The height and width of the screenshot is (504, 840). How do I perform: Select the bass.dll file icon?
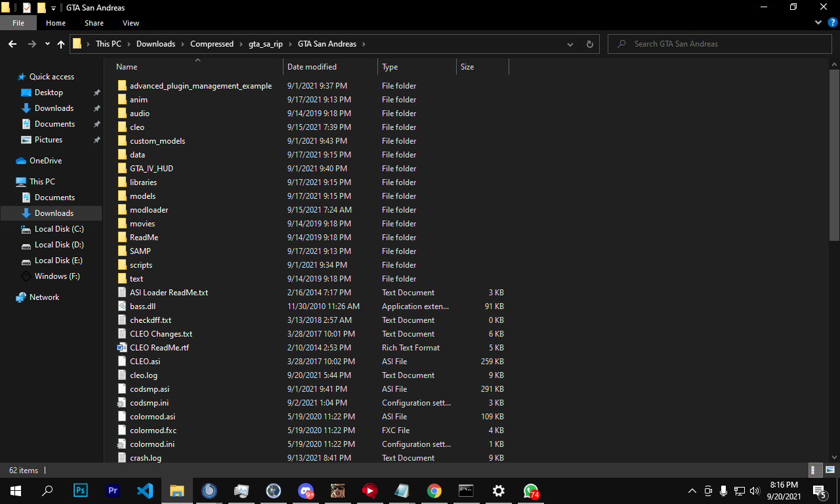(121, 306)
